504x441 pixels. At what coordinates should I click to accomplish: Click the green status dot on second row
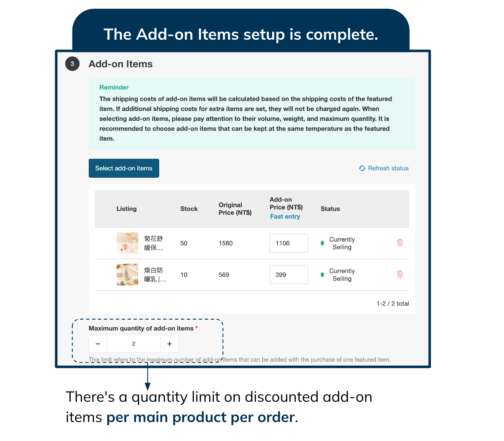pyautogui.click(x=322, y=274)
